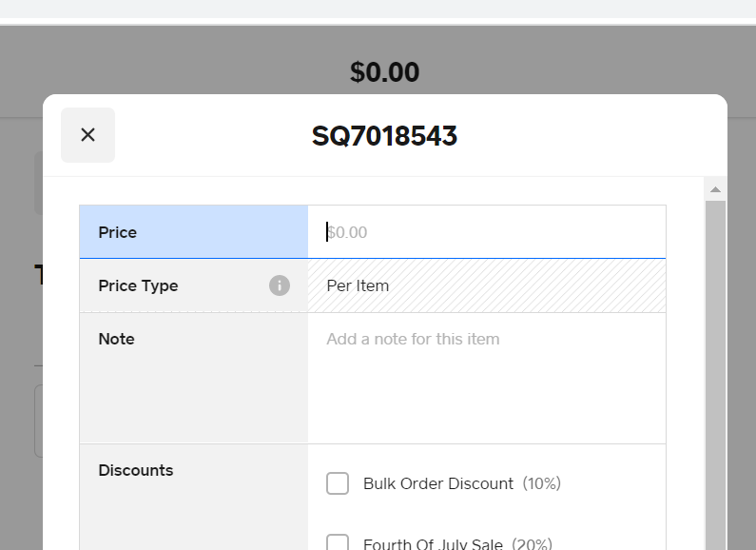The height and width of the screenshot is (550, 756).
Task: Click the Price Type info icon
Action: (x=279, y=285)
